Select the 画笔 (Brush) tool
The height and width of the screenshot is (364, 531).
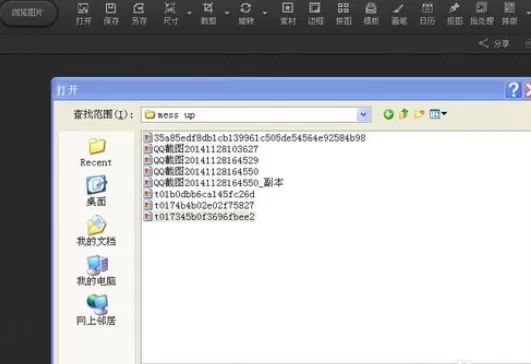click(x=399, y=14)
